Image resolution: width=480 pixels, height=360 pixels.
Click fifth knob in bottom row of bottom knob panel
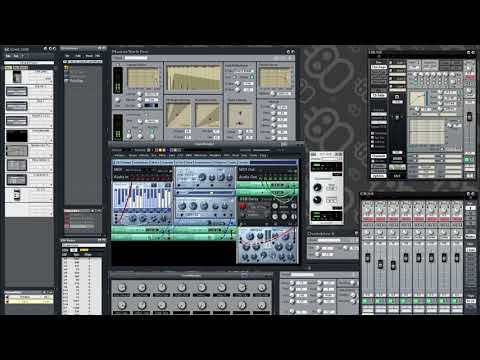[202, 305]
